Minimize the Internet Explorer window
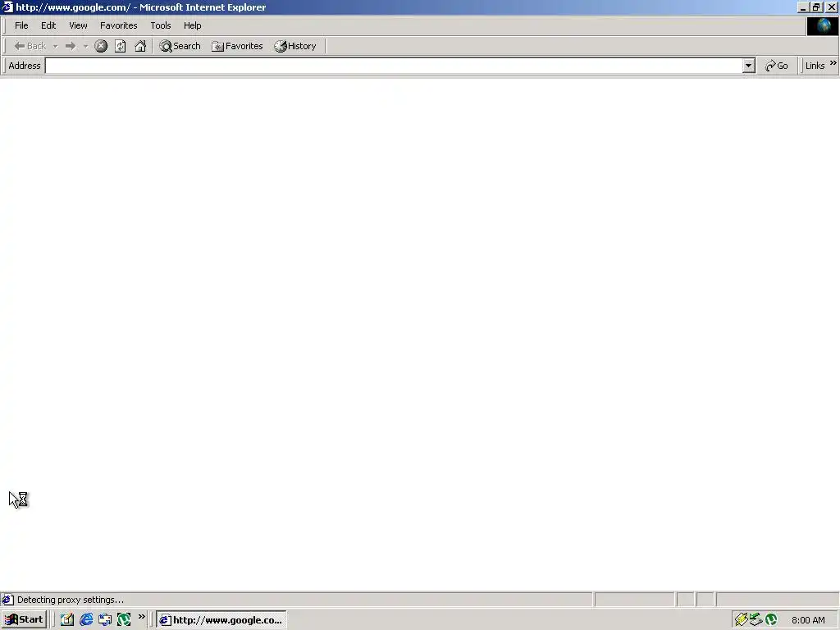The width and height of the screenshot is (840, 630). [x=802, y=7]
